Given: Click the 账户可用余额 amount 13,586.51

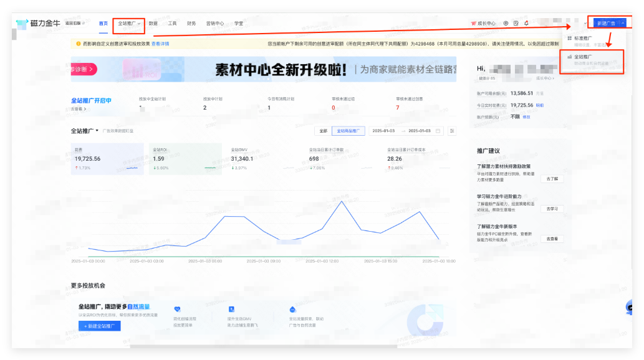Looking at the screenshot, I should click(522, 93).
